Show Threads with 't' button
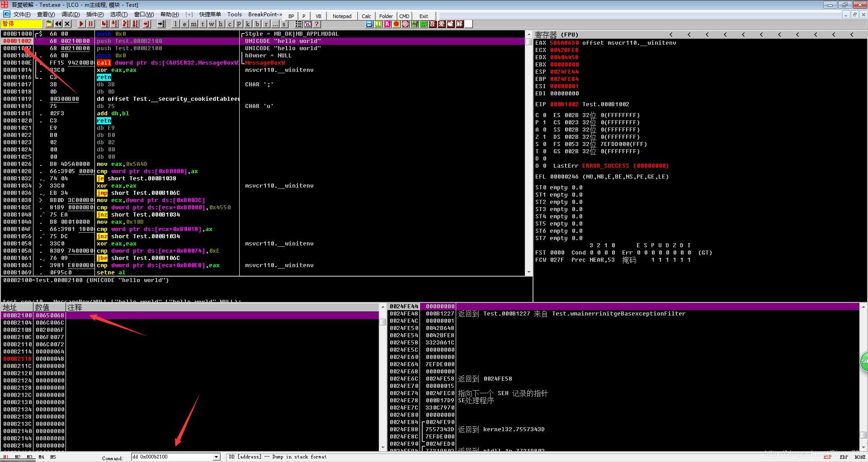 pos(203,24)
